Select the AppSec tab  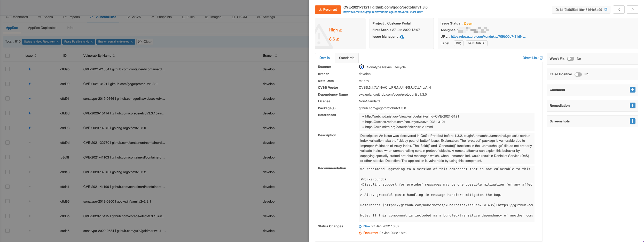(12, 28)
